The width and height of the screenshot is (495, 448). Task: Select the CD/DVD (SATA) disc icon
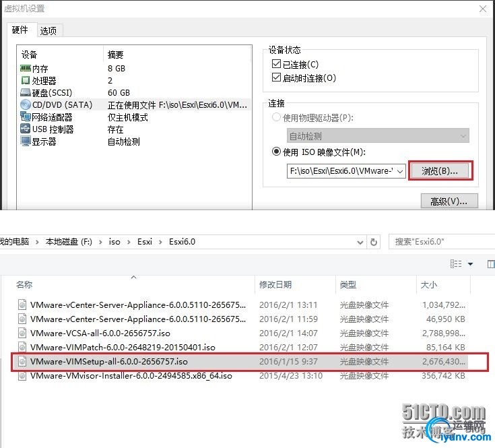pos(26,104)
